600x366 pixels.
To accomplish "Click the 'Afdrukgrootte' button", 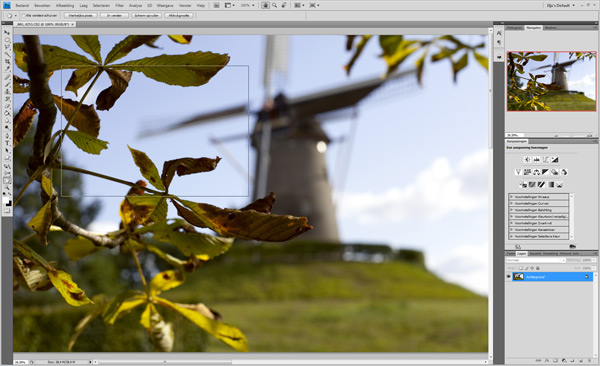I will point(179,15).
